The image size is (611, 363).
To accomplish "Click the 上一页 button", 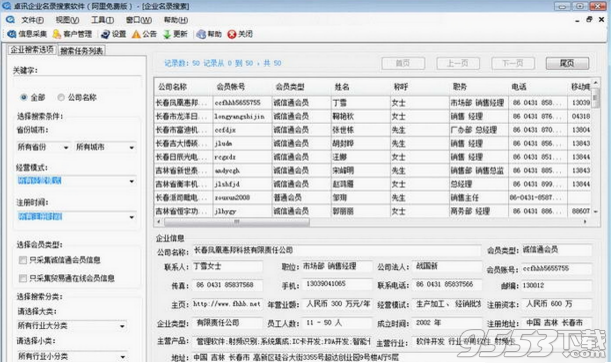I will coord(458,63).
